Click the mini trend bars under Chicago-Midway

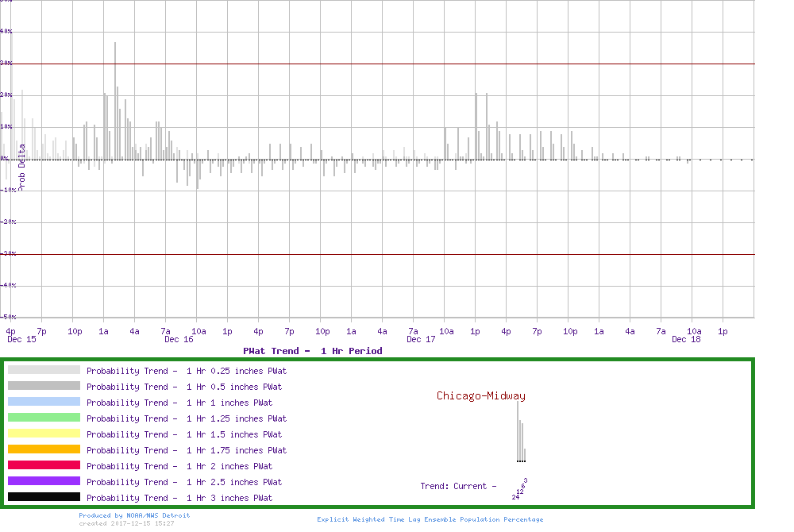521,433
